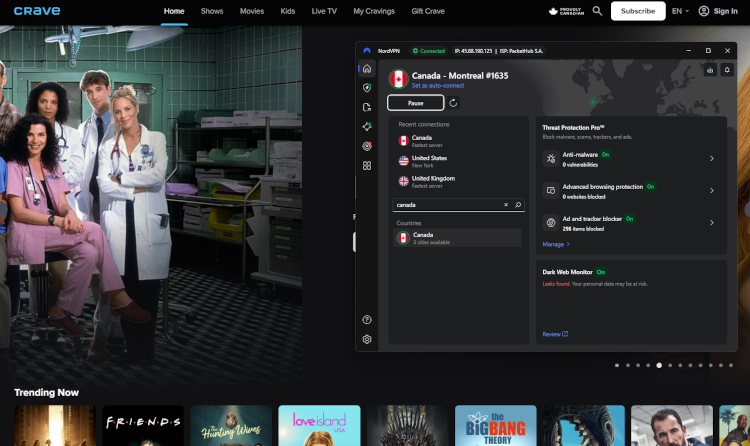This screenshot has width=750, height=446.
Task: Open the Iron Throne show thumbnail
Action: click(x=408, y=426)
